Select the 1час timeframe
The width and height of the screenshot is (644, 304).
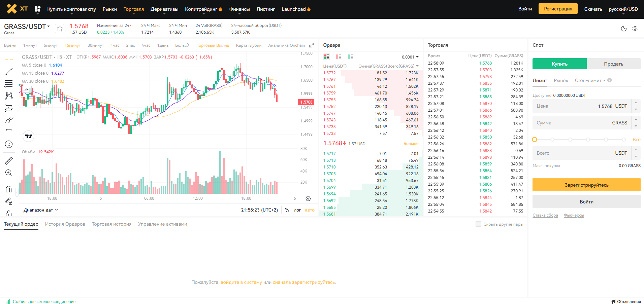click(x=115, y=45)
